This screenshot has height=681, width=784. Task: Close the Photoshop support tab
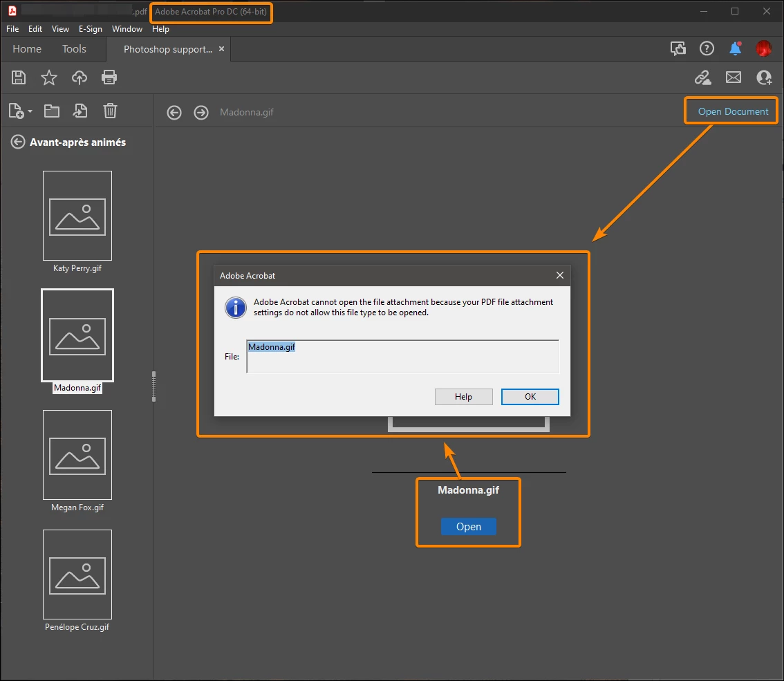coord(221,48)
